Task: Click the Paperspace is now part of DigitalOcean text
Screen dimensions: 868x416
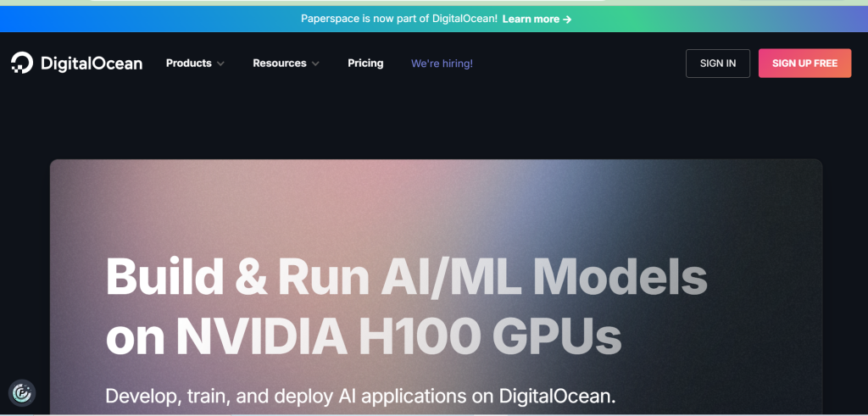Action: (x=399, y=19)
